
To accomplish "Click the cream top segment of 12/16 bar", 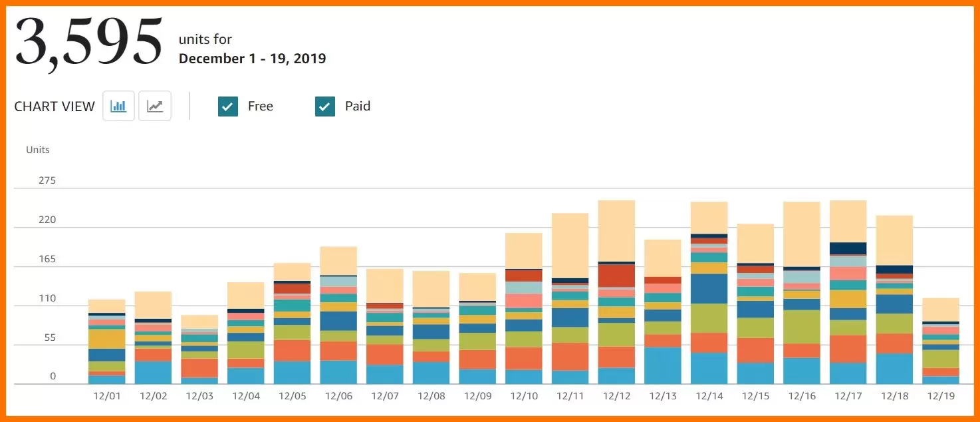I will 802,234.
